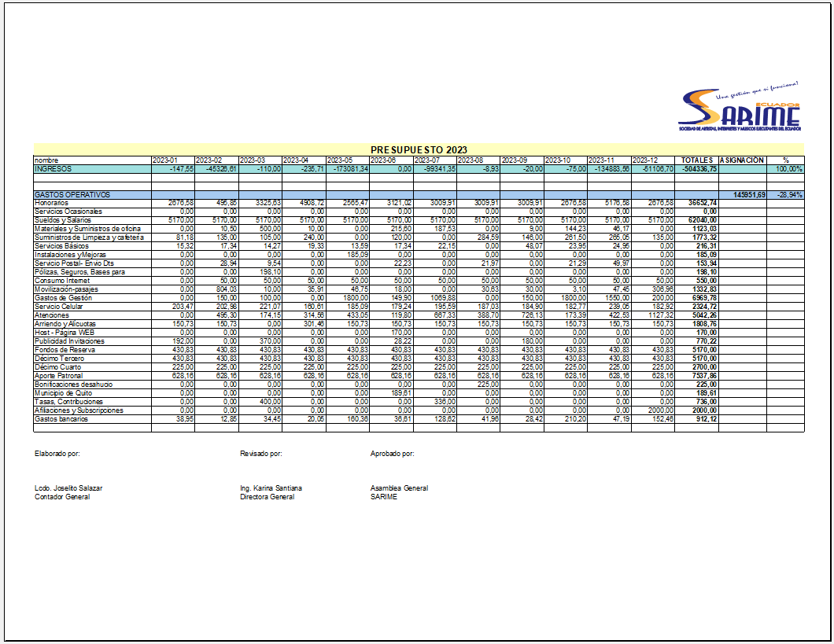
Task: Select the PRESUPUESTO 2023 title
Action: click(419, 150)
